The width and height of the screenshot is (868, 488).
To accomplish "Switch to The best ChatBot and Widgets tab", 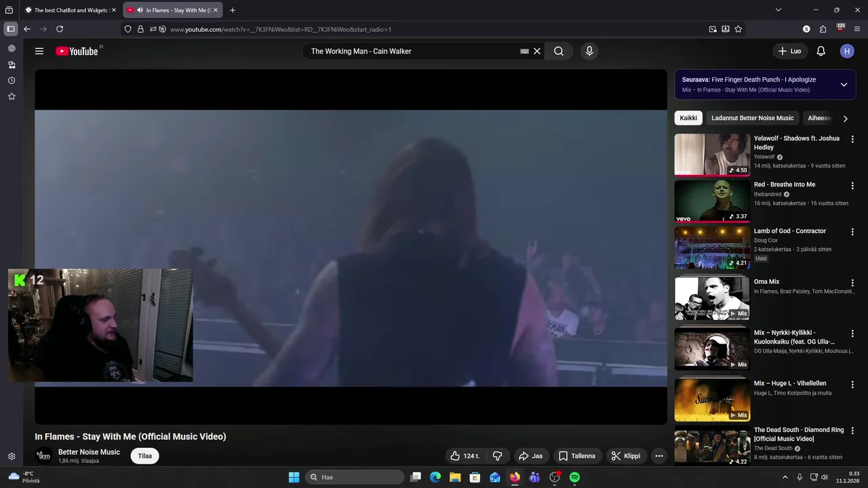I will tap(71, 10).
